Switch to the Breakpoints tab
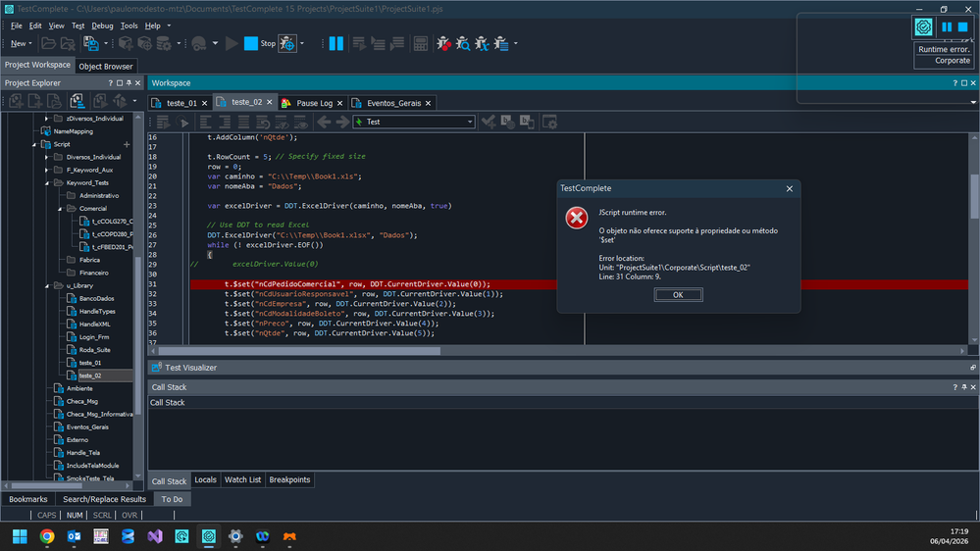The height and width of the screenshot is (551, 980). [289, 479]
